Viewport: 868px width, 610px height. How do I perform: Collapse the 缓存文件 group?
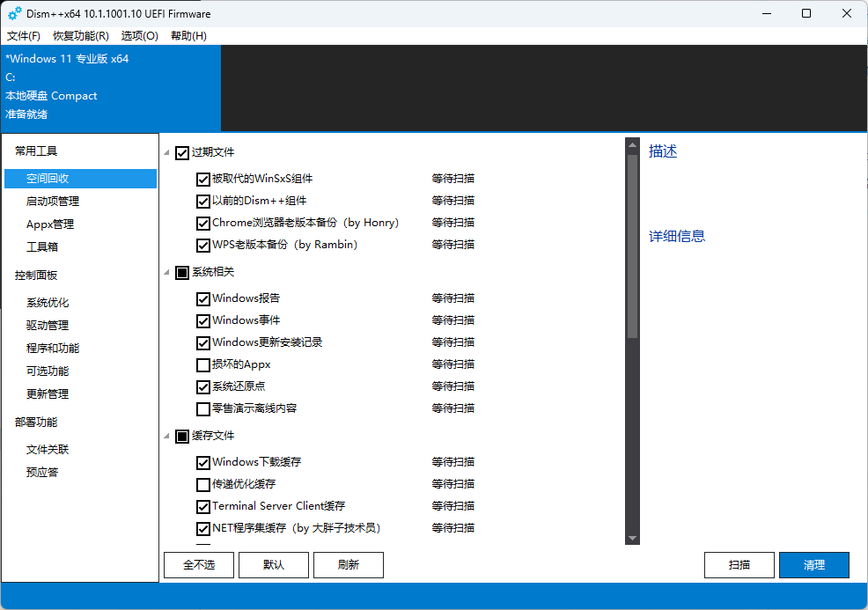click(167, 437)
